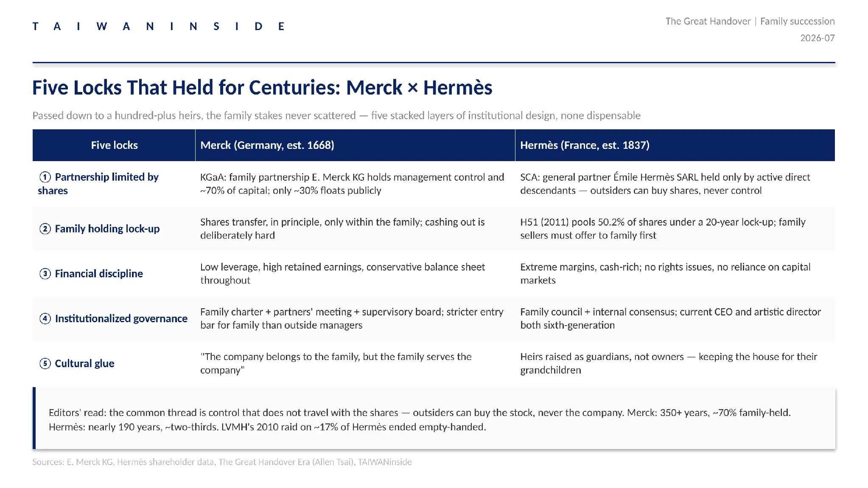The image size is (868, 488).
Task: Click the Partnership limited by shares row label
Action: pyautogui.click(x=98, y=184)
